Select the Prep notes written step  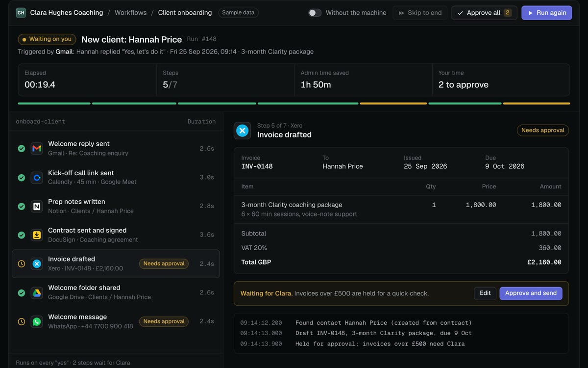(x=116, y=207)
